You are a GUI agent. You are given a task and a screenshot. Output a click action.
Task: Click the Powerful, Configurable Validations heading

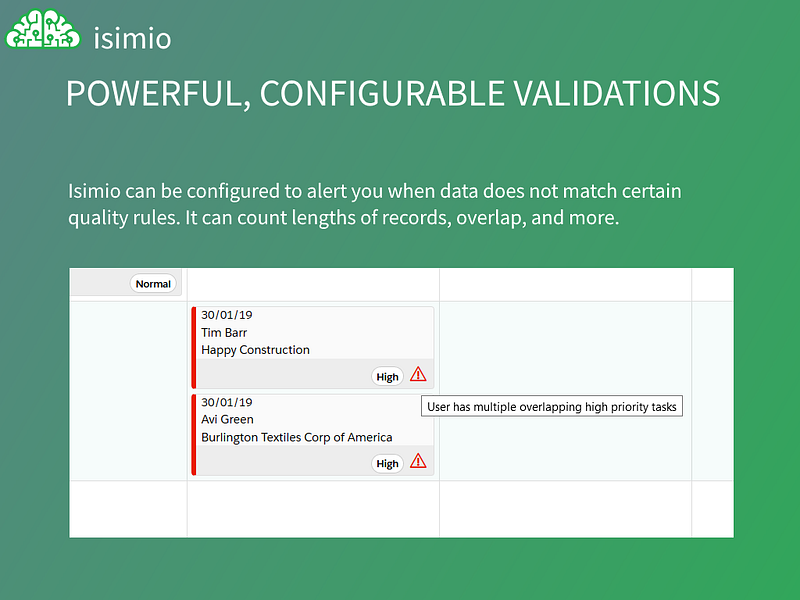coord(393,94)
